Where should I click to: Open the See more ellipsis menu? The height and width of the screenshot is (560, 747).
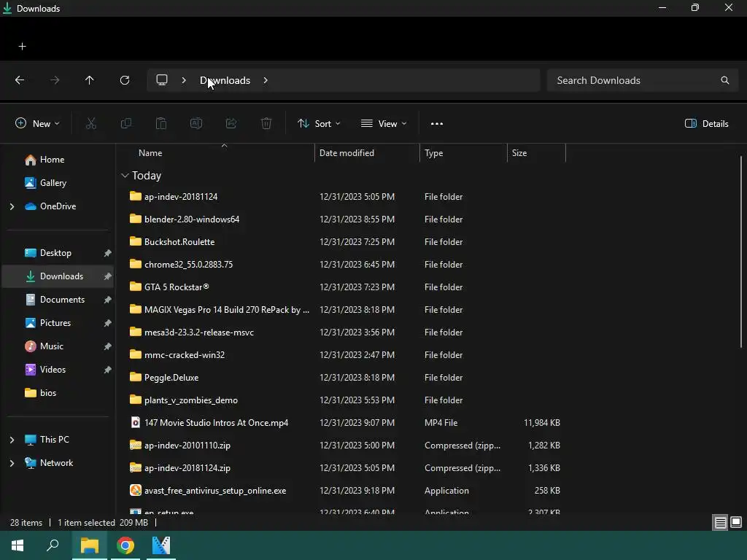pyautogui.click(x=437, y=124)
